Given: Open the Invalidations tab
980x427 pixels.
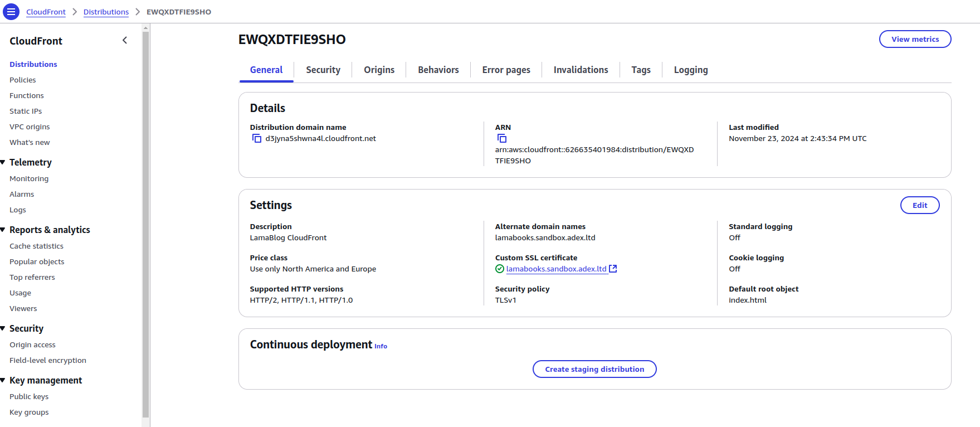Looking at the screenshot, I should [581, 70].
